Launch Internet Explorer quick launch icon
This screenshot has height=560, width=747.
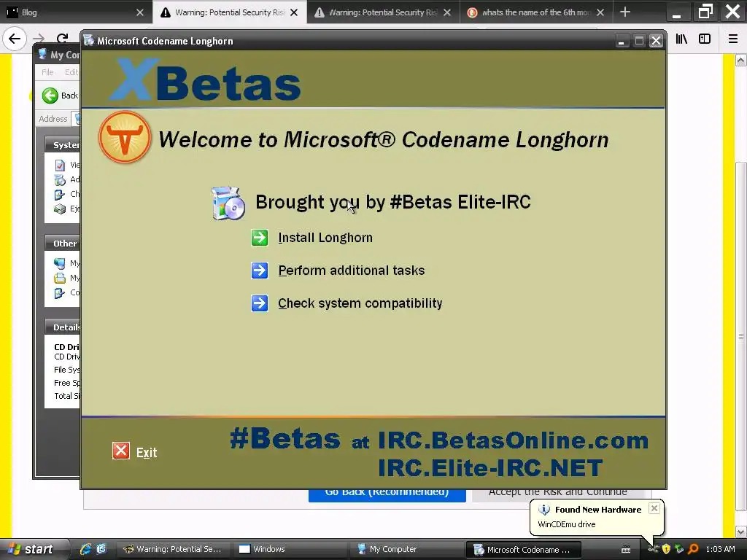pos(85,549)
